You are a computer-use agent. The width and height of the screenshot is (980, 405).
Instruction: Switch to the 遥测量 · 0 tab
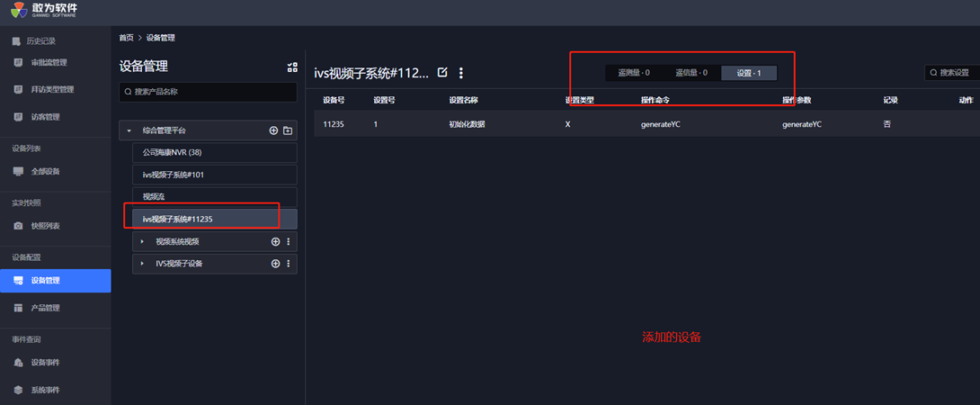[x=634, y=73]
